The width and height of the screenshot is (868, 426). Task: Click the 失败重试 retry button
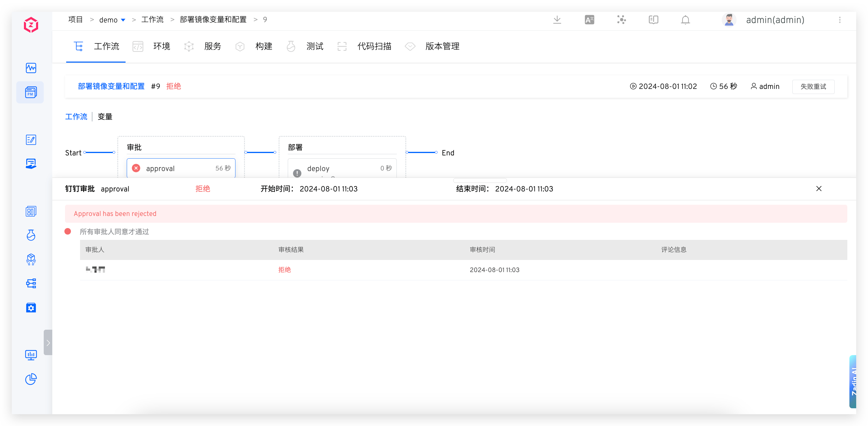(813, 87)
